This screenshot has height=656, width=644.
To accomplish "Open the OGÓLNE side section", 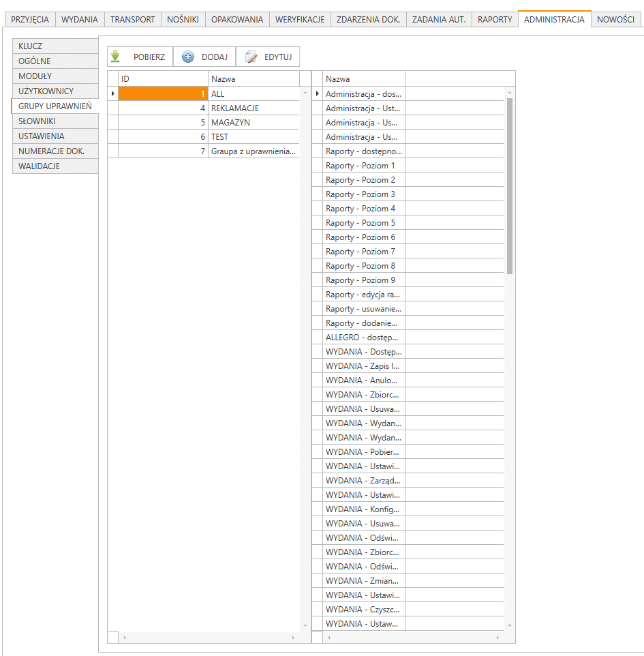I will [x=55, y=61].
